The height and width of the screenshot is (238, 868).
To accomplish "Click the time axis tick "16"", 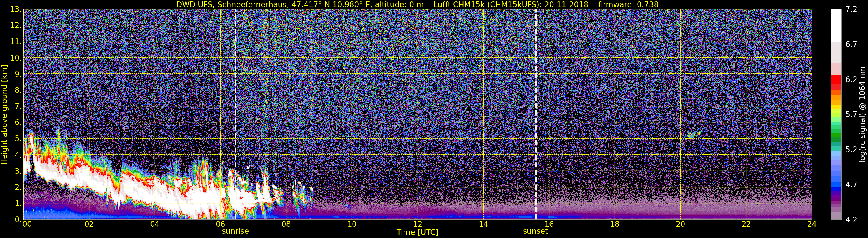I will click(x=549, y=224).
